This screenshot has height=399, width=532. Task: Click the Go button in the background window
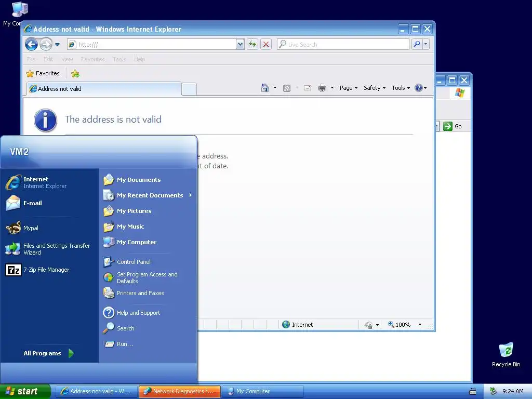pos(453,126)
